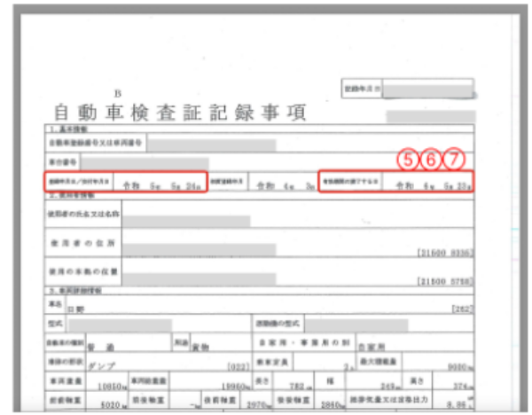Click the 高さ value 374
The height and width of the screenshot is (415, 532).
click(463, 386)
